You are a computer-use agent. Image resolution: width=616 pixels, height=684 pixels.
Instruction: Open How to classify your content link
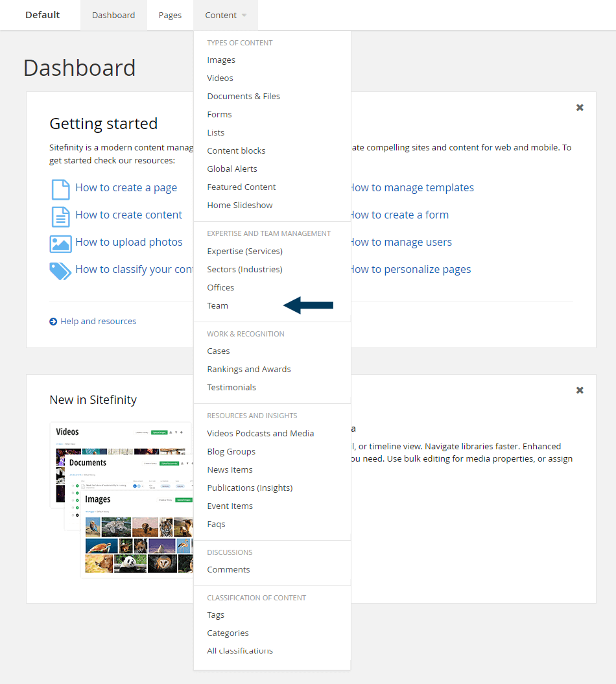pos(134,270)
